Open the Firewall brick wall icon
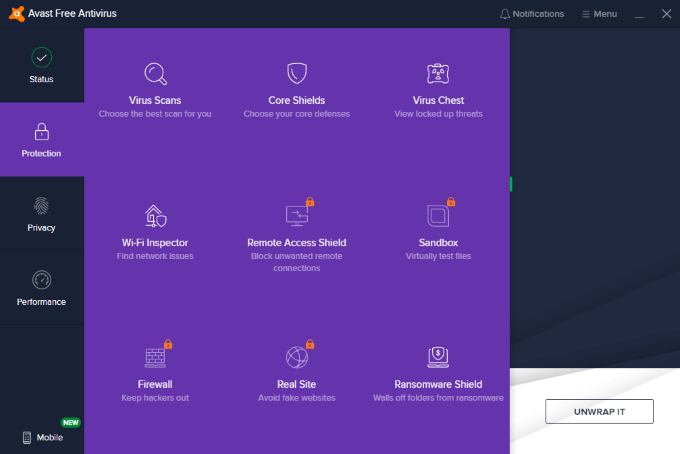 coord(155,358)
